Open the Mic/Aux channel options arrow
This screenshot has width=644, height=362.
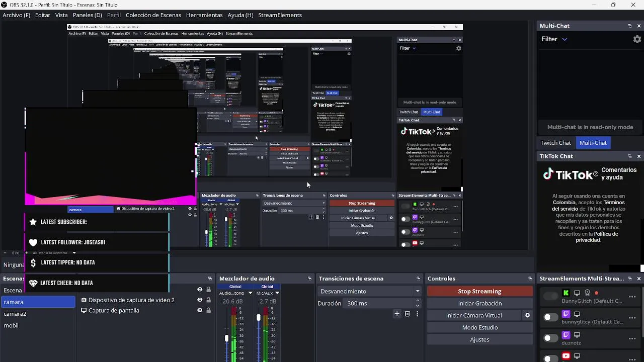[277, 293]
